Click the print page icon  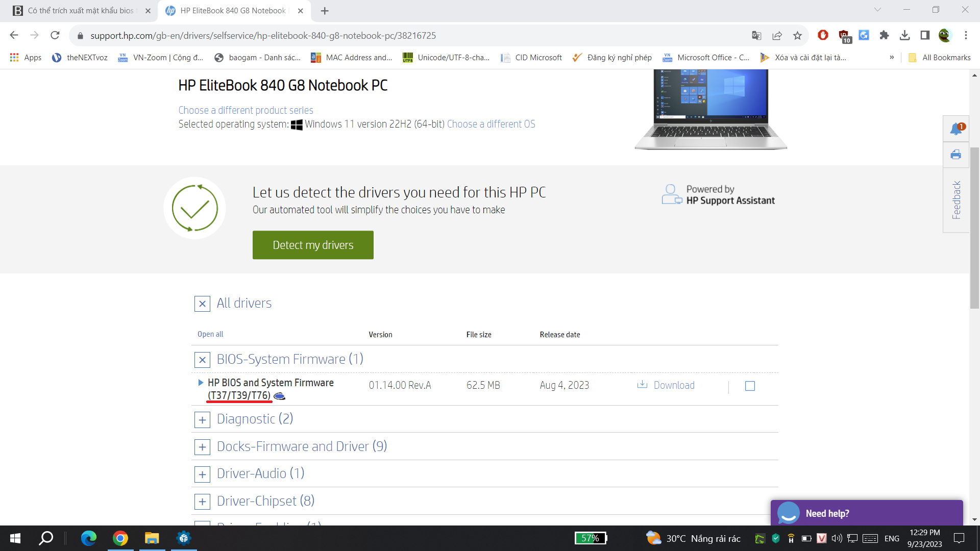[956, 155]
